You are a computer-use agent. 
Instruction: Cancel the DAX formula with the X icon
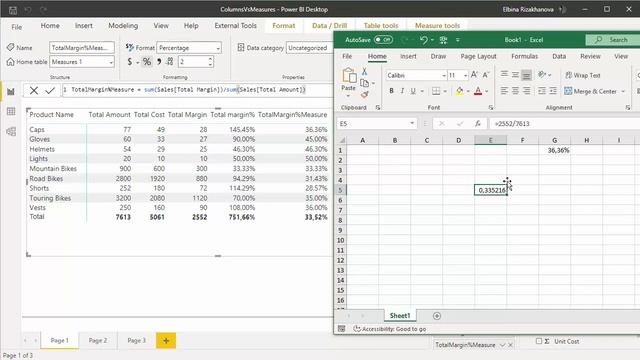[34, 90]
